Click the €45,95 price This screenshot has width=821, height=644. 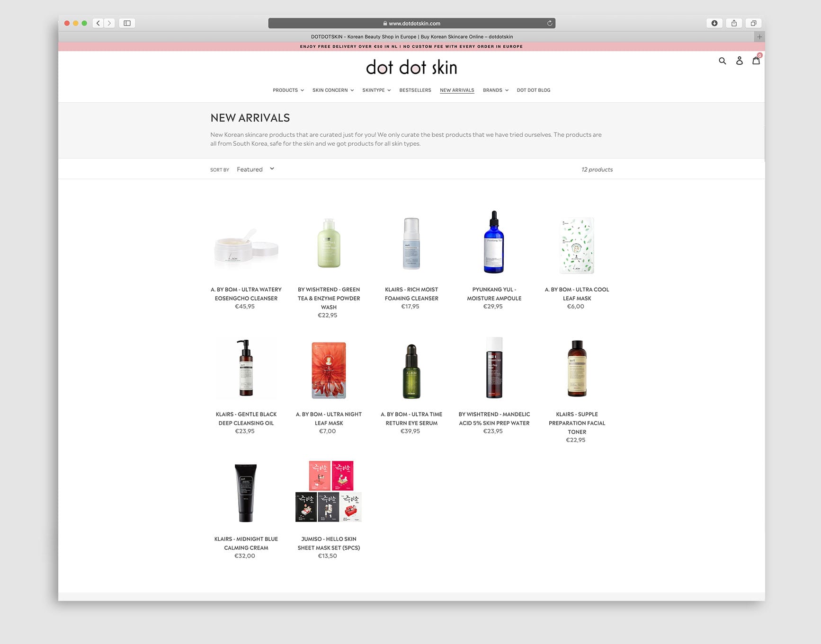pyautogui.click(x=245, y=307)
